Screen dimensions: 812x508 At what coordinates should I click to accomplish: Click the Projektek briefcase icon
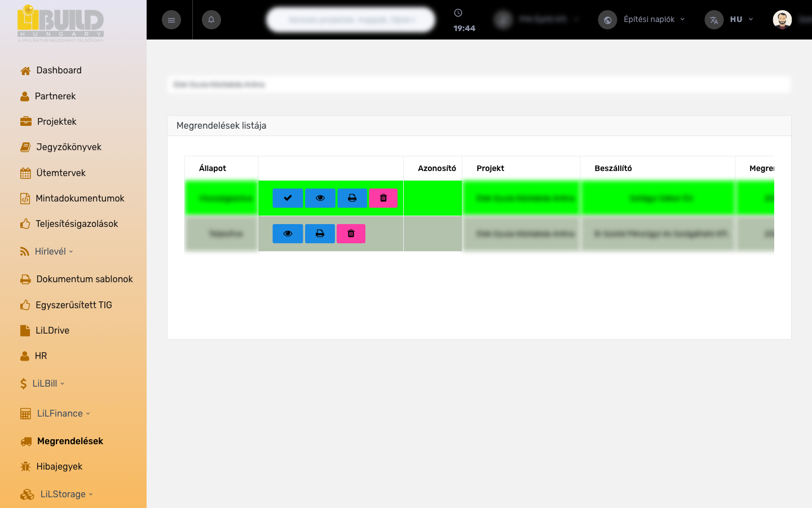tap(26, 121)
